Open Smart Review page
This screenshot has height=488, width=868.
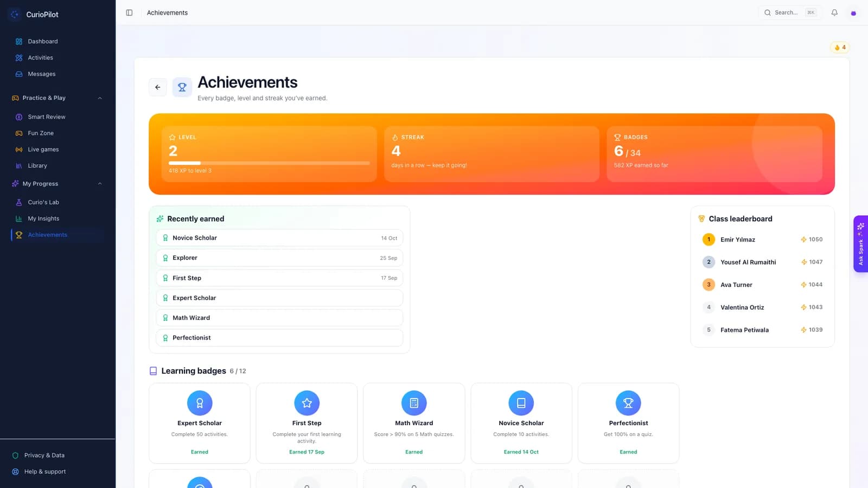[x=58, y=117]
